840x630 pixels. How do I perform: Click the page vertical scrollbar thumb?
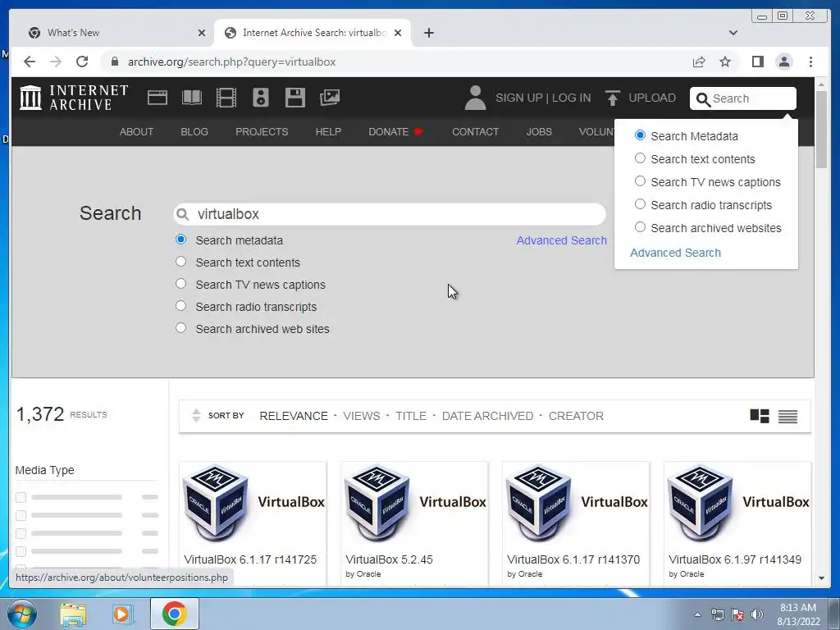coord(821,129)
